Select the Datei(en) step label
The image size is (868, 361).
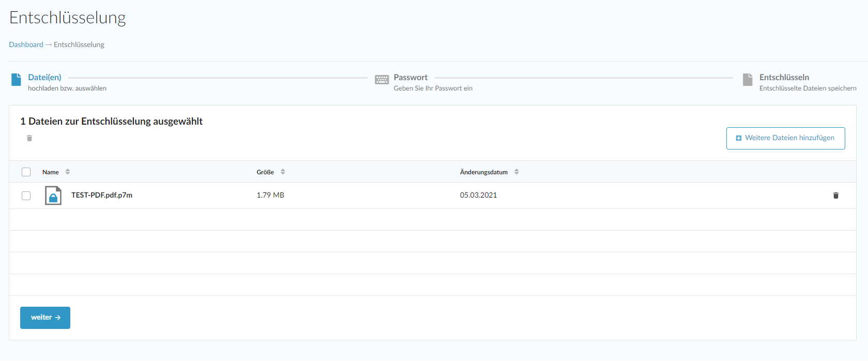44,77
